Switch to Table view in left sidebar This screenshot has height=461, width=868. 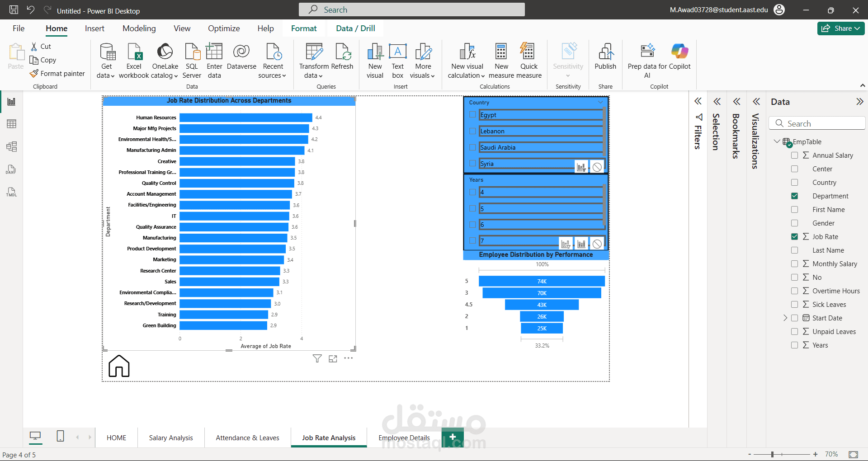[11, 124]
